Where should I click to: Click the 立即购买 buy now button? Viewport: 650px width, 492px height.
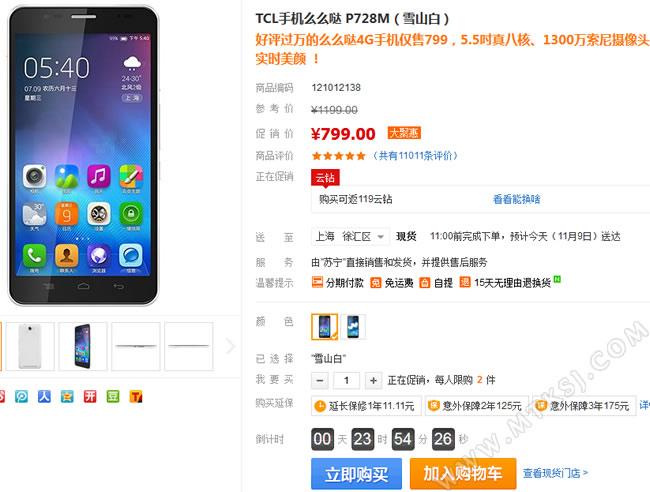tap(357, 474)
